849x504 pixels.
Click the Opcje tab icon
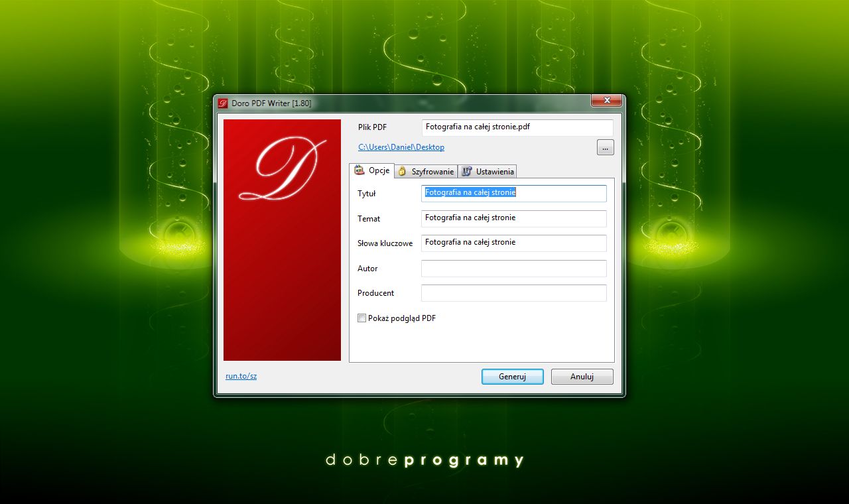(x=359, y=170)
